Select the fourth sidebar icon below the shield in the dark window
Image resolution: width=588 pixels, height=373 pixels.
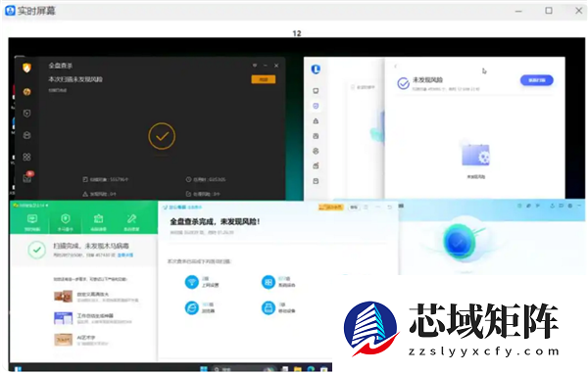pos(26,135)
